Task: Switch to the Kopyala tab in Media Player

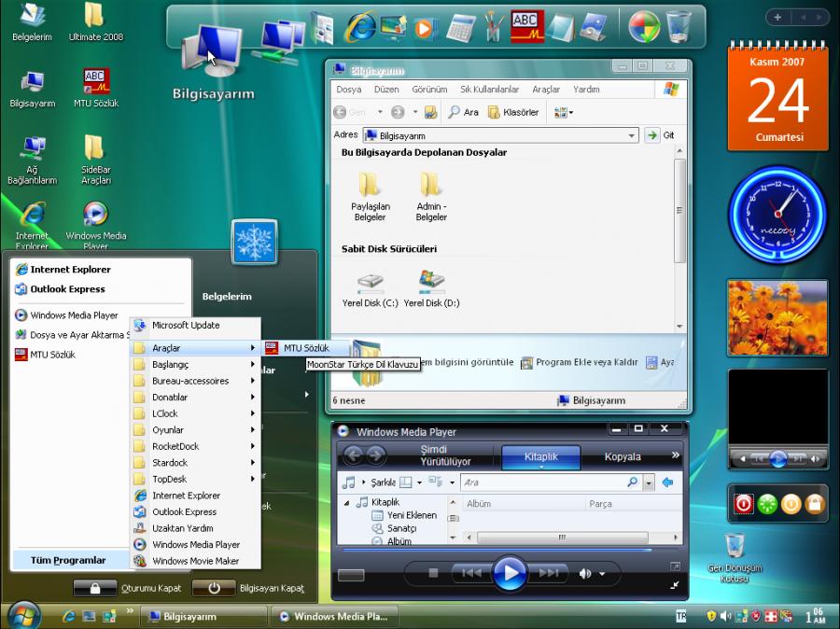Action: click(623, 457)
